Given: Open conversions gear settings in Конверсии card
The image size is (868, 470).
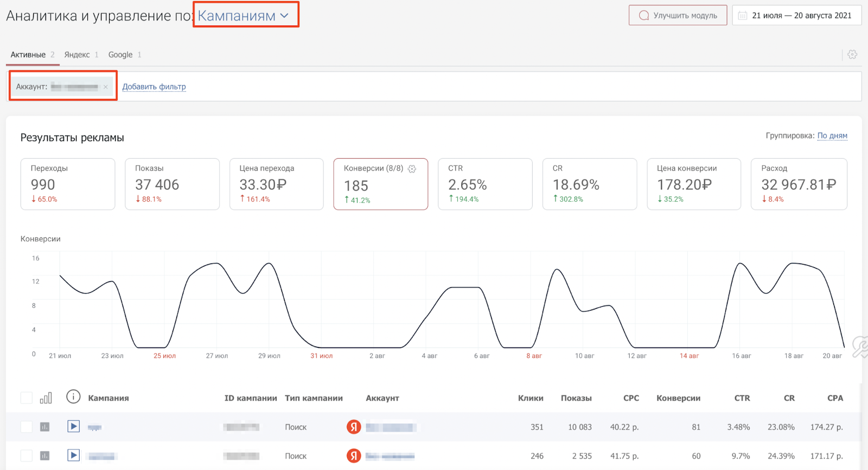Looking at the screenshot, I should (x=412, y=169).
